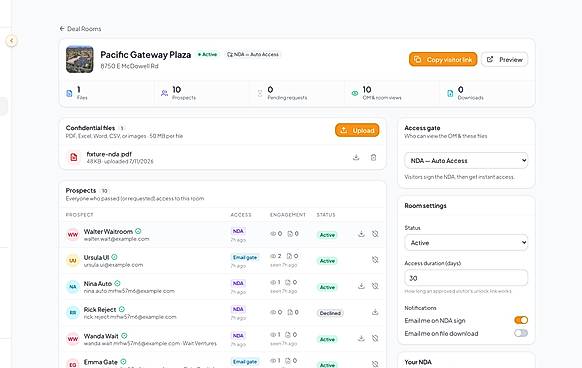
Task: Click Rick Reject's Declined status badge
Action: (x=330, y=313)
